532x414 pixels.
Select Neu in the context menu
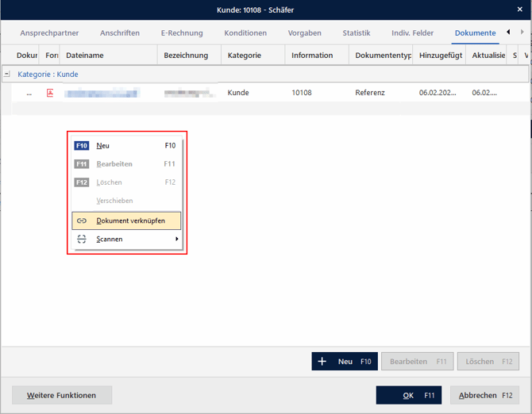(103, 146)
